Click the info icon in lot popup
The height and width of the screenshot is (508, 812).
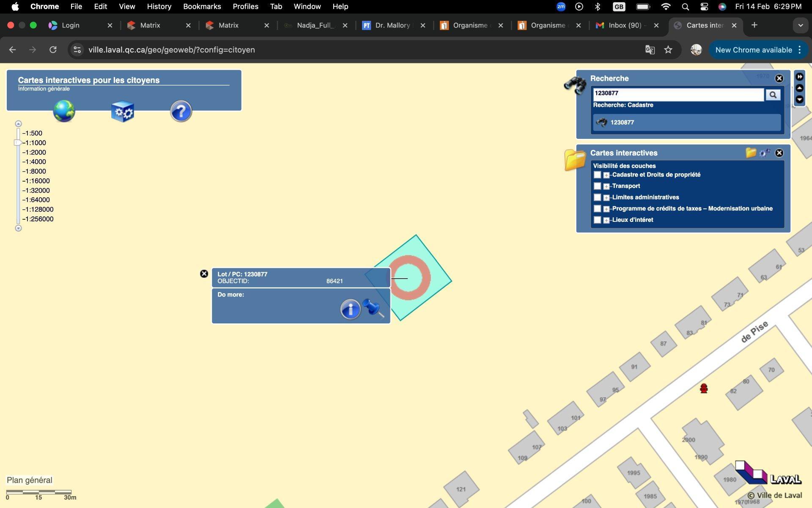(350, 309)
